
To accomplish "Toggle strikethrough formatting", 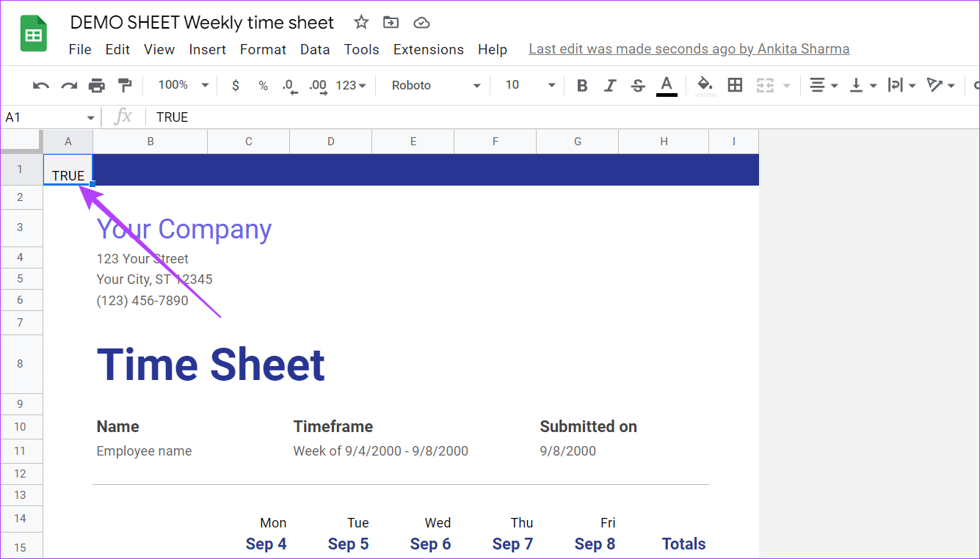I will [638, 86].
